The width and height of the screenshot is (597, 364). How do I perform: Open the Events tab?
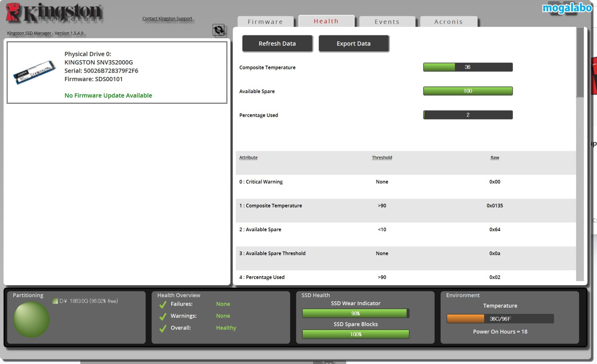point(387,21)
